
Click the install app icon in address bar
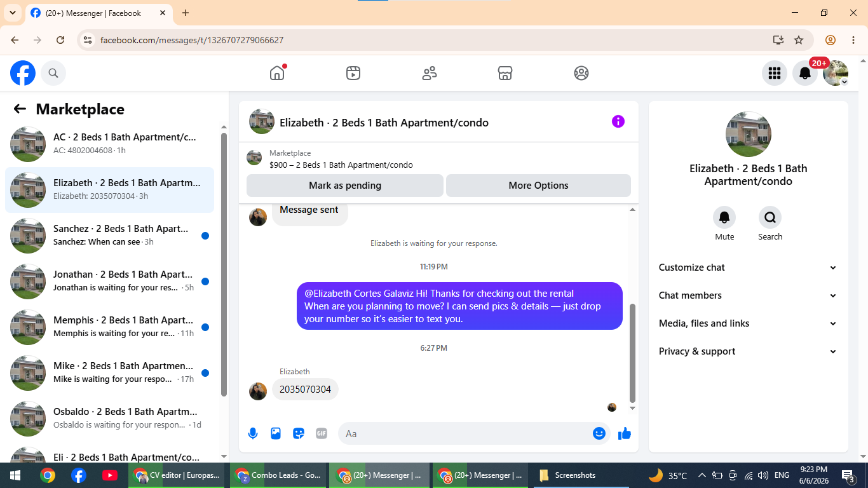(x=778, y=40)
